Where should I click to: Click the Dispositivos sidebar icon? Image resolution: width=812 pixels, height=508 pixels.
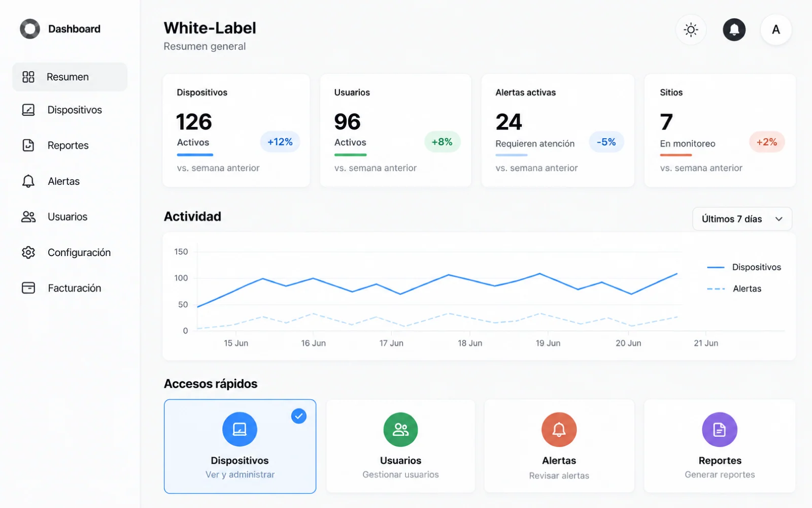(x=28, y=110)
